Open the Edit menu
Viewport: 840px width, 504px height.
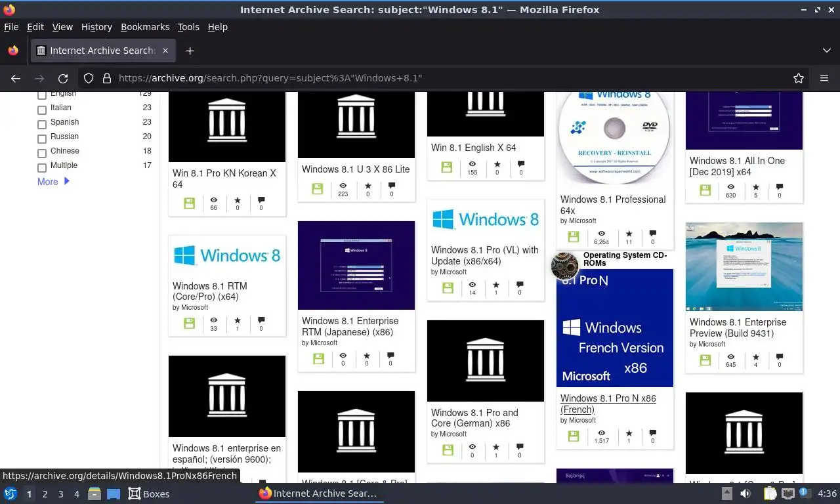pos(35,27)
